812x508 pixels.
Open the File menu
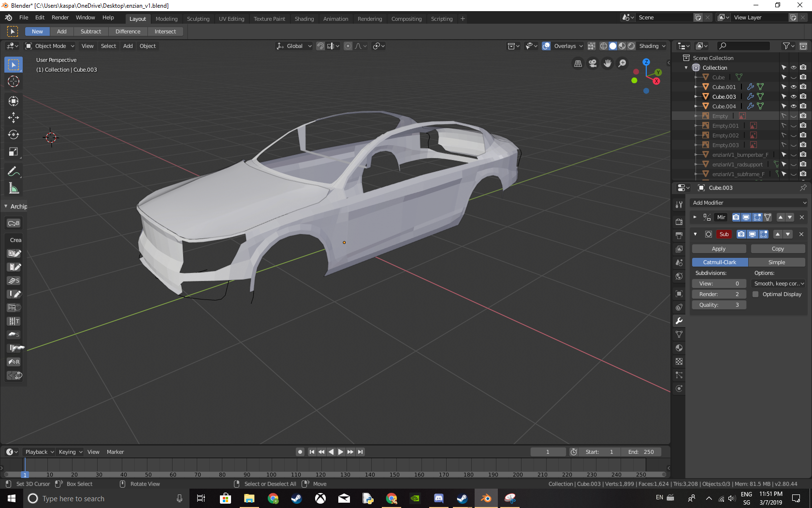pos(24,17)
